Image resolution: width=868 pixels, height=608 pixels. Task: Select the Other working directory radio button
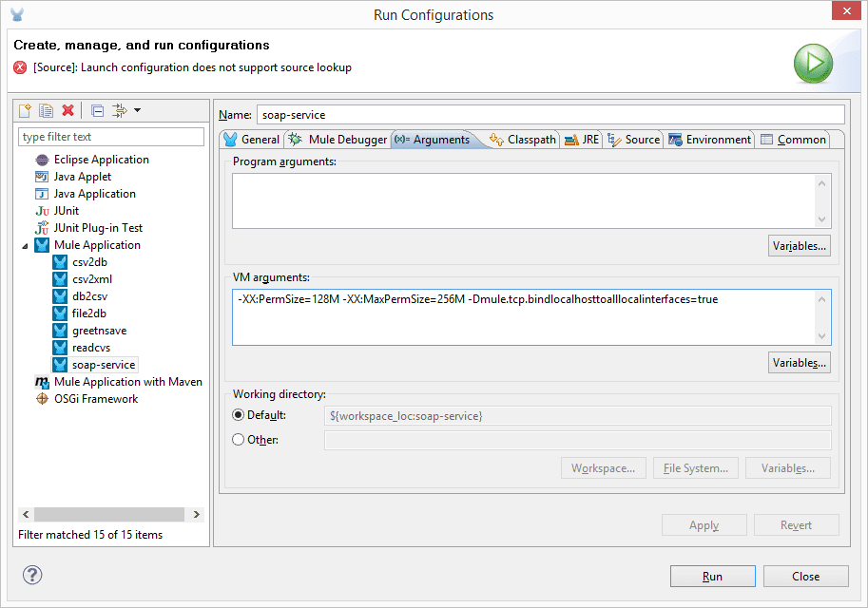point(238,439)
